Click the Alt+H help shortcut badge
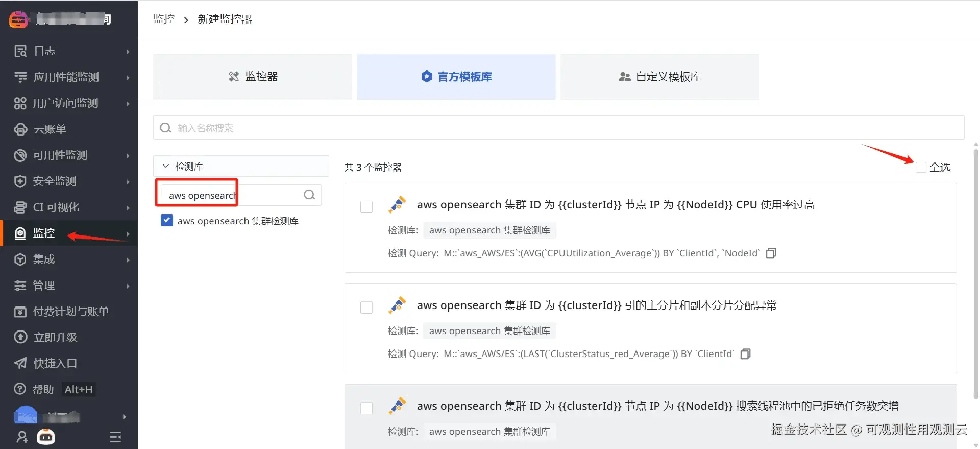This screenshot has width=980, height=449. (x=79, y=390)
